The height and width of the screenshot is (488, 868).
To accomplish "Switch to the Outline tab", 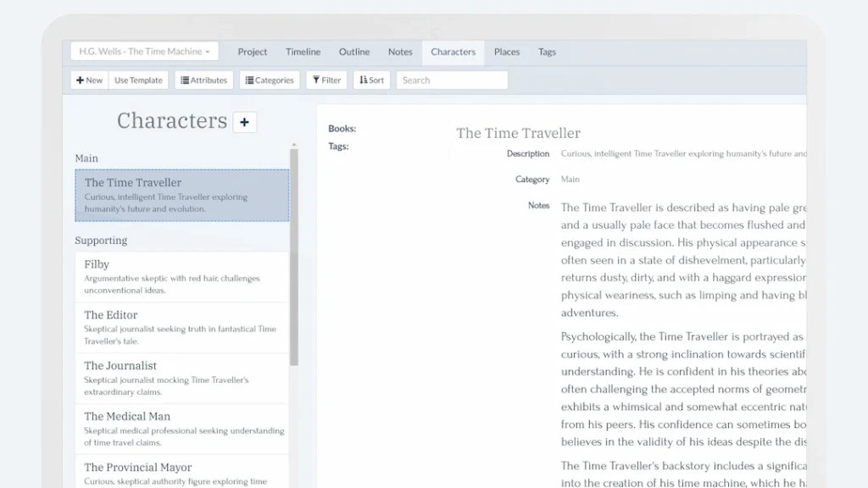I will click(x=354, y=52).
